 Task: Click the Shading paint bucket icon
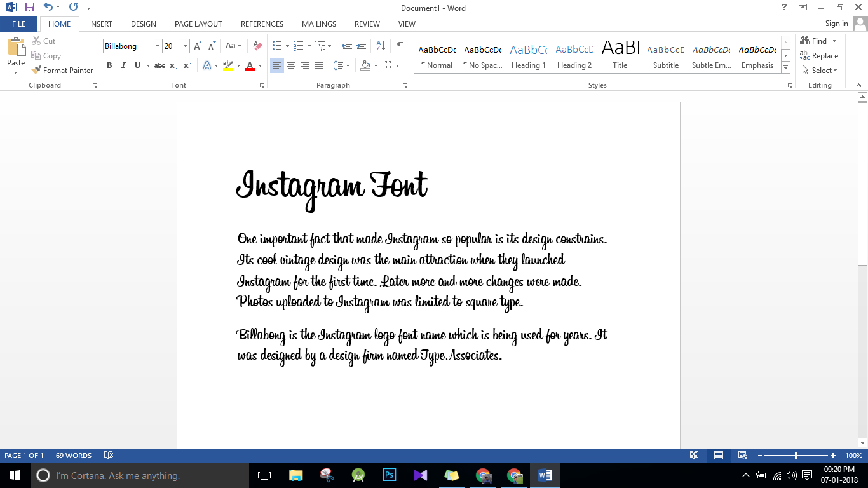pyautogui.click(x=365, y=65)
